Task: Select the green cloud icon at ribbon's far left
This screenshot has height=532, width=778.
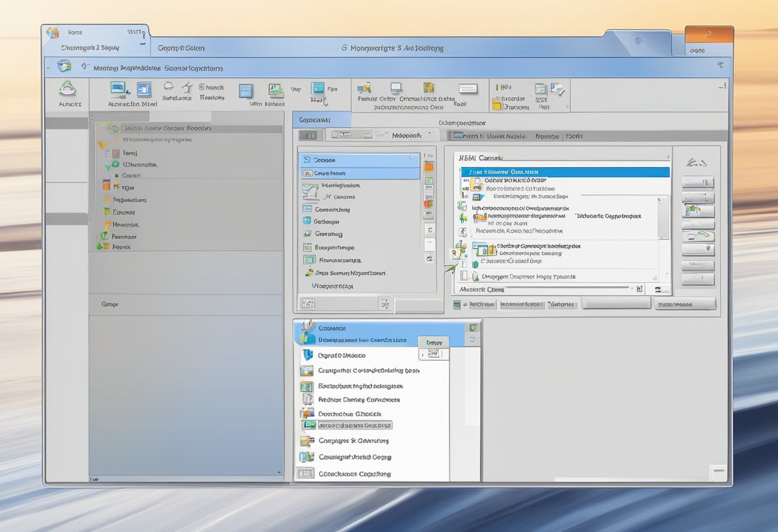Action: 68,90
